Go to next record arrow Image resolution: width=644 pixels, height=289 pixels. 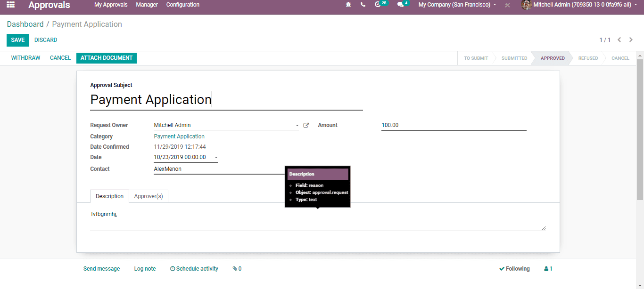tap(631, 40)
